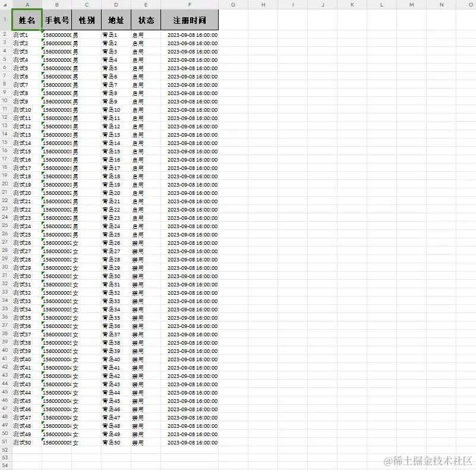Select column B header
Viewport: 476px width, 470px height.
click(57, 5)
